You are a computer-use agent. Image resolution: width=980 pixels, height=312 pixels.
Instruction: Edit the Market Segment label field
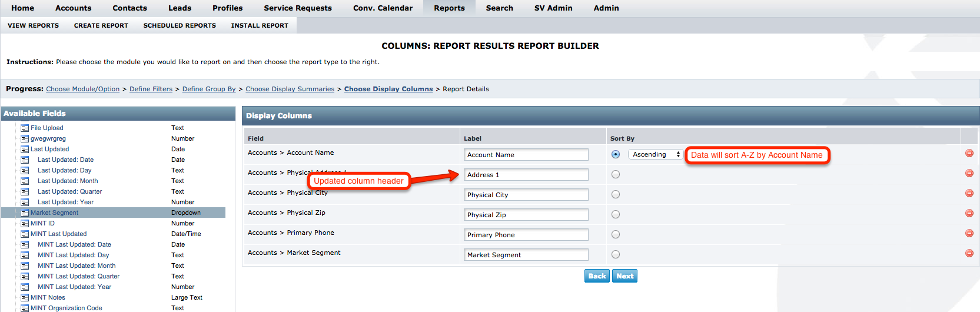point(526,255)
